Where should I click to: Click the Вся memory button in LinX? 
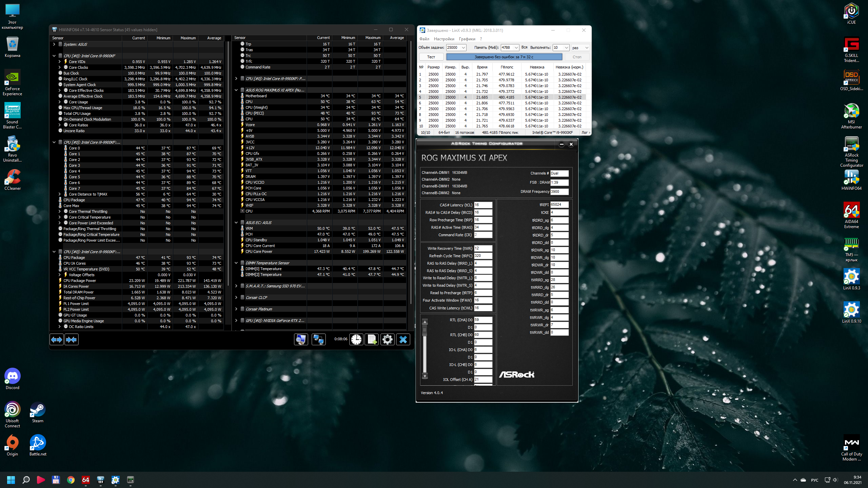click(524, 47)
